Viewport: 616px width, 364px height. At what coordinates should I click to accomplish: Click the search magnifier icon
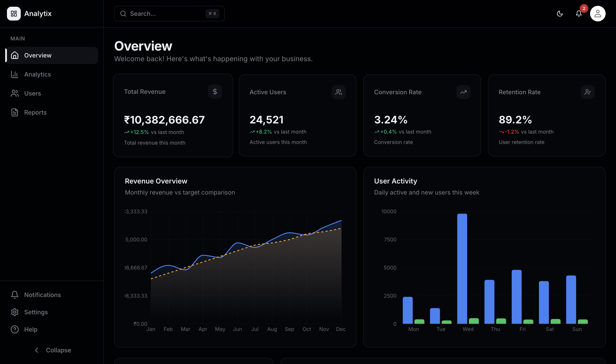[123, 13]
